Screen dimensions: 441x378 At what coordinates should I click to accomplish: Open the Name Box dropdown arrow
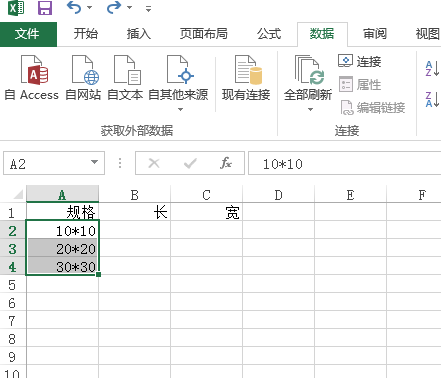point(95,163)
